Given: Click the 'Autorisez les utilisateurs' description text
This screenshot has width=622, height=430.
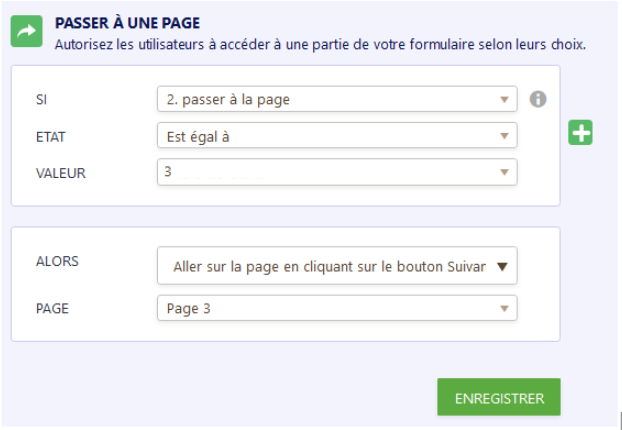Looking at the screenshot, I should (320, 44).
